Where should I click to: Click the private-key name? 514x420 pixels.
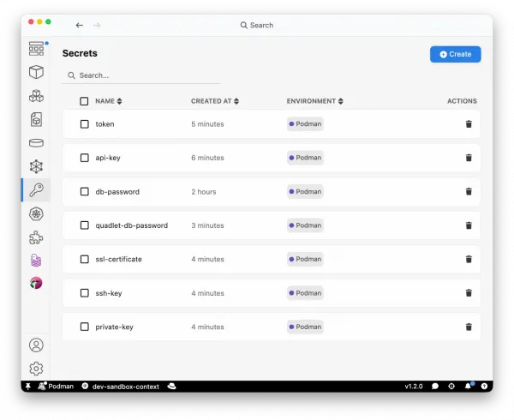point(114,327)
